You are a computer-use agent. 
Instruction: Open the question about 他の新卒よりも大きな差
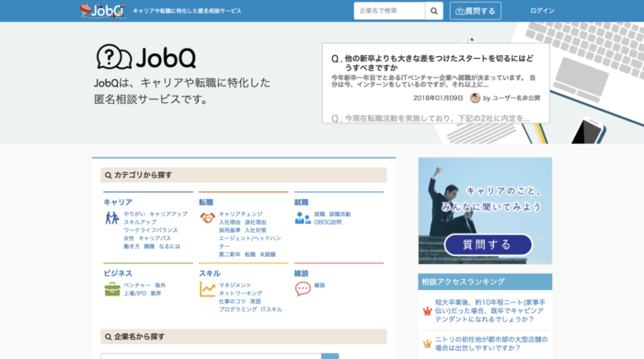[x=439, y=63]
